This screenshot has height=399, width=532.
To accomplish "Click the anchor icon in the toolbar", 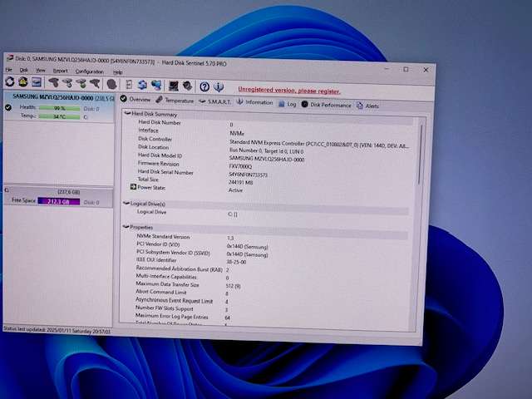I will pyautogui.click(x=188, y=86).
